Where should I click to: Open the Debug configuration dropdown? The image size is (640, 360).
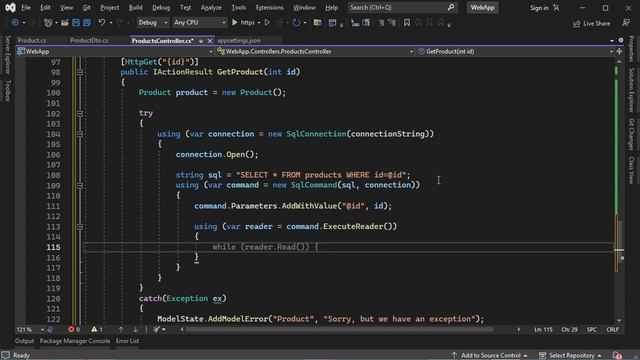pyautogui.click(x=153, y=23)
